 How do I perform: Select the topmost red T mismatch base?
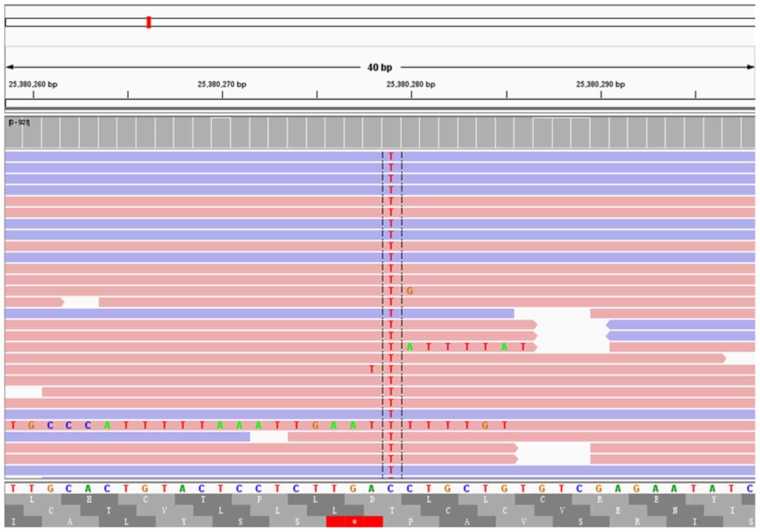pyautogui.click(x=391, y=156)
